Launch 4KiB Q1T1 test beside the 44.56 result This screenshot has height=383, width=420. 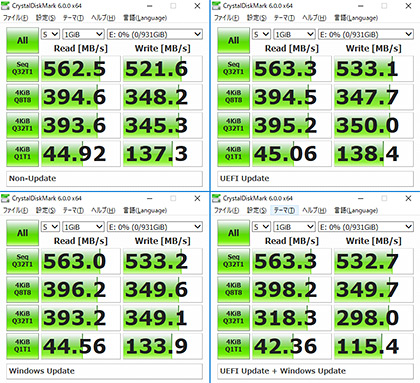coord(22,346)
